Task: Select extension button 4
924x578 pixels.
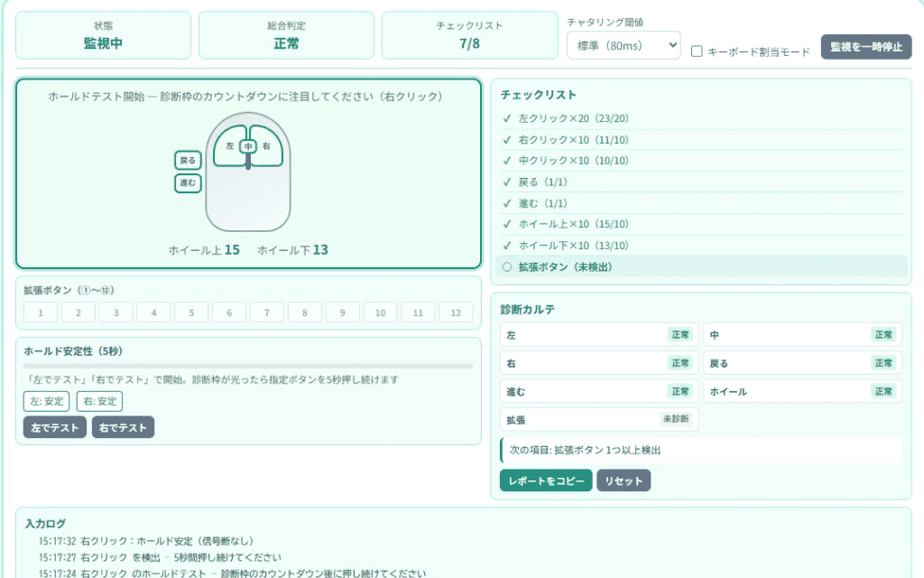Action: pos(153,312)
